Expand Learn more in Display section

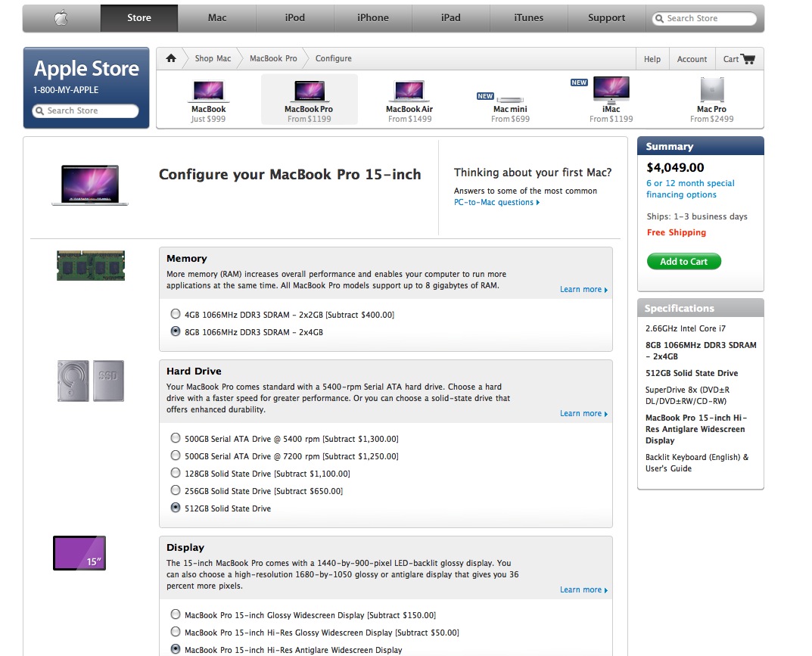[583, 590]
